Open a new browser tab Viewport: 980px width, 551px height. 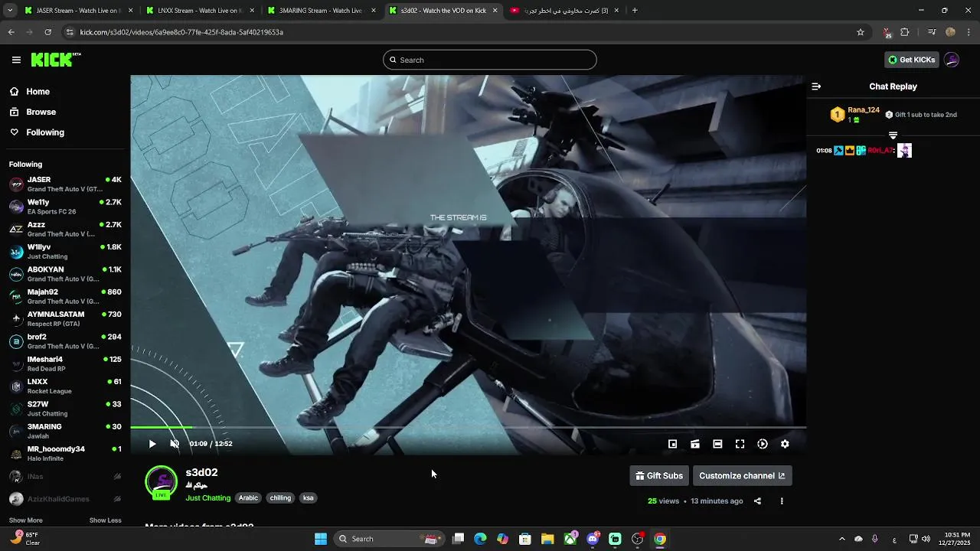tap(635, 11)
